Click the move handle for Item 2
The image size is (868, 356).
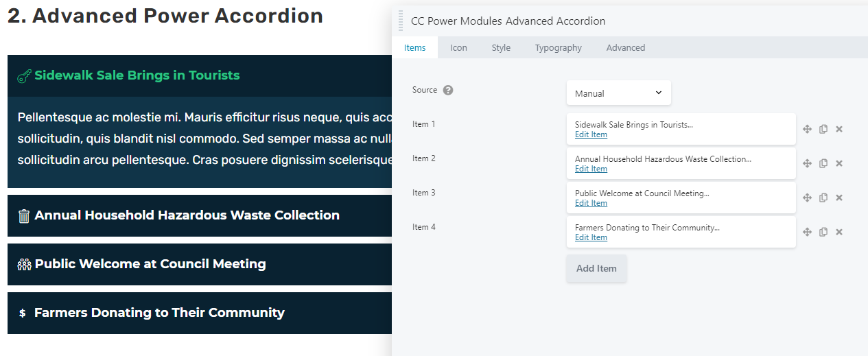pyautogui.click(x=807, y=163)
